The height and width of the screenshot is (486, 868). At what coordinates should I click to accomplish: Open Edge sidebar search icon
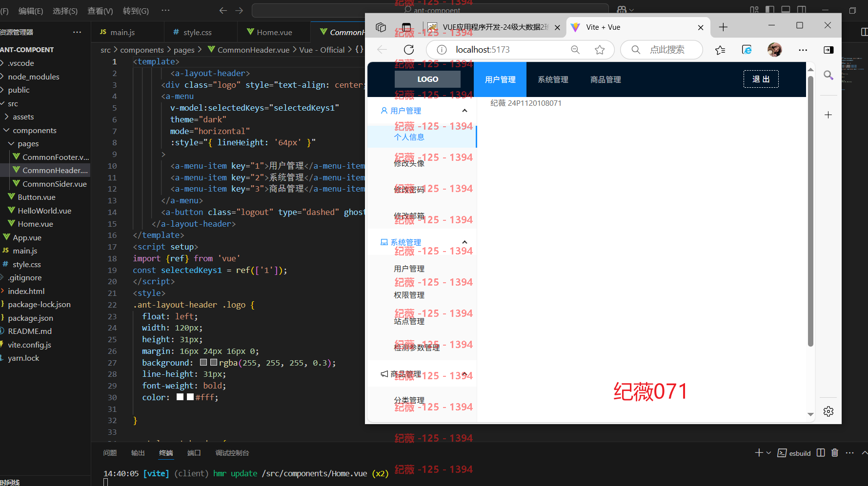pyautogui.click(x=828, y=75)
